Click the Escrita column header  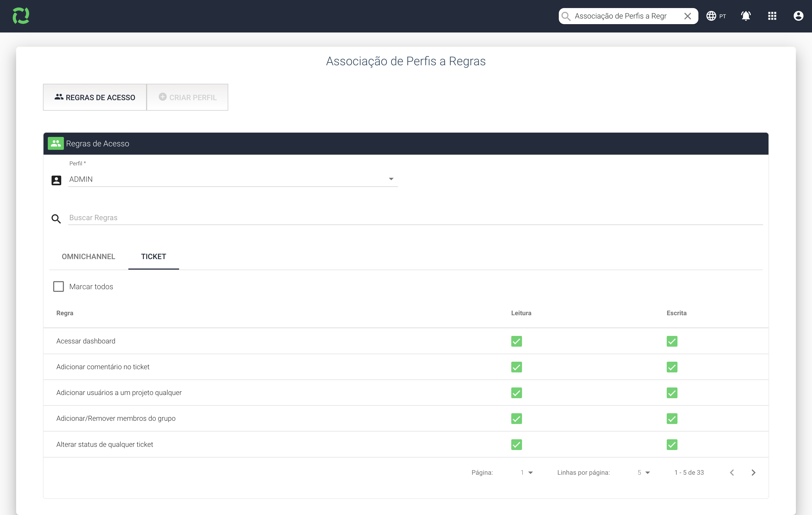pos(676,313)
